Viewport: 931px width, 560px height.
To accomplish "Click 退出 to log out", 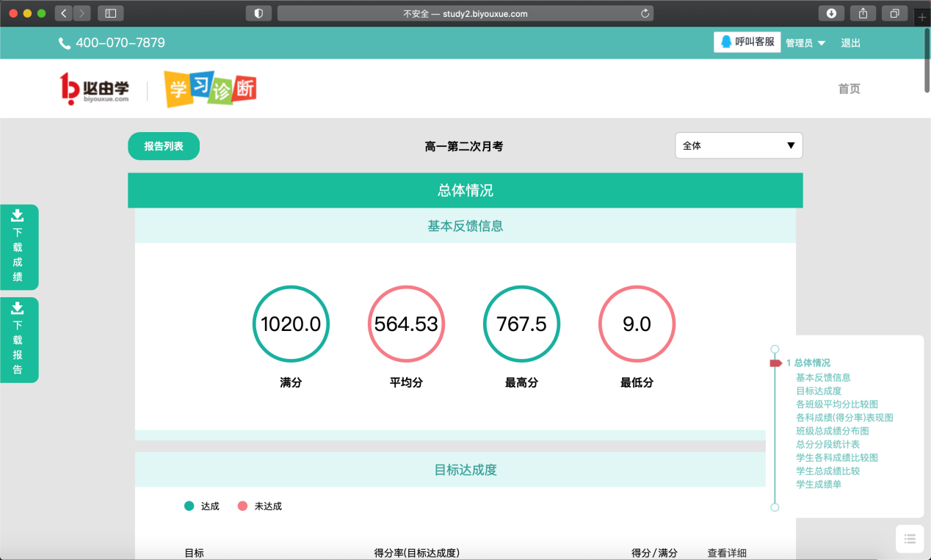I will tap(850, 43).
